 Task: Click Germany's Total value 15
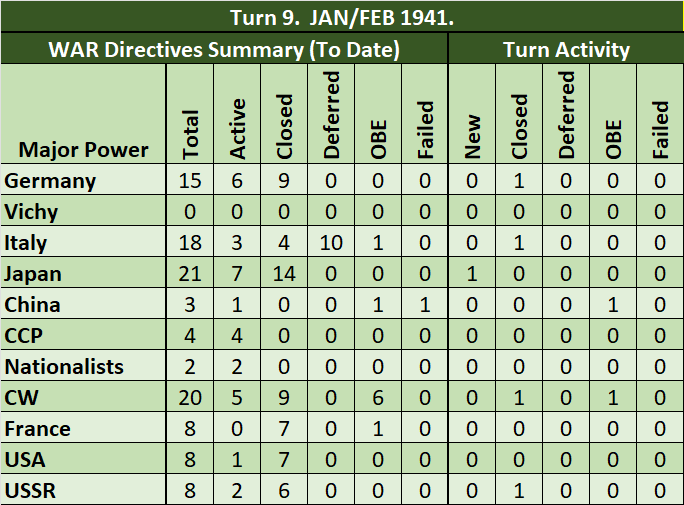[x=190, y=181]
